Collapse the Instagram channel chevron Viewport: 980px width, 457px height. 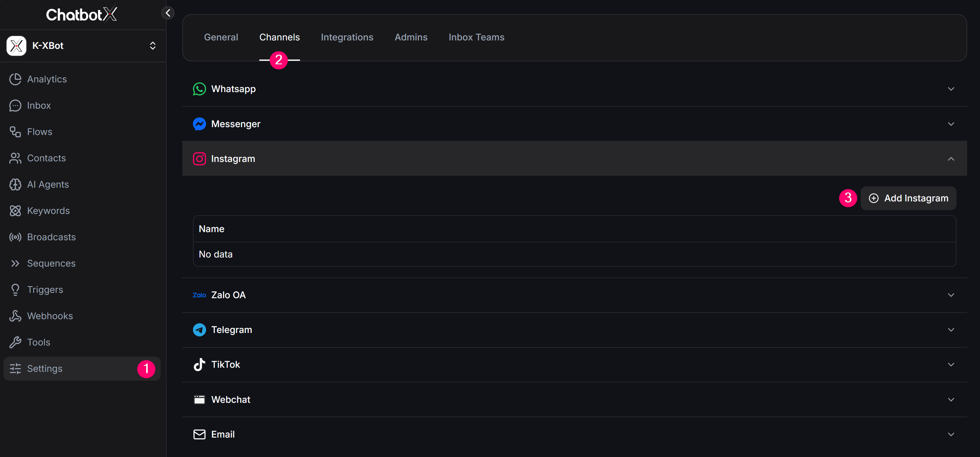[951, 159]
